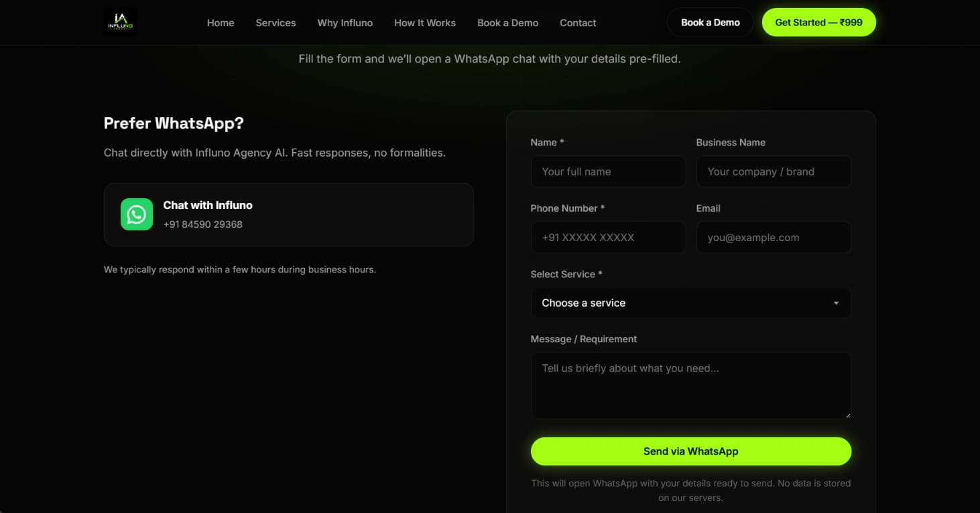Click the Business Name input field
The height and width of the screenshot is (513, 980).
coord(774,171)
